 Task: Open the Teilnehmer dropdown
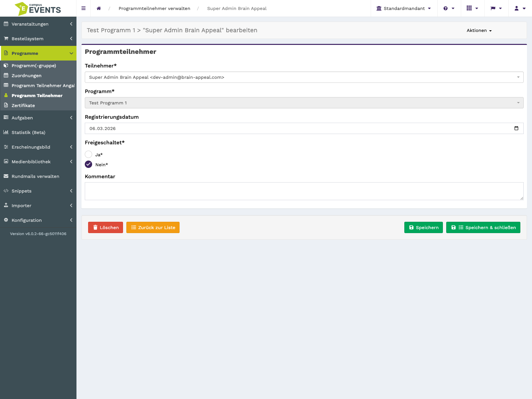(304, 77)
